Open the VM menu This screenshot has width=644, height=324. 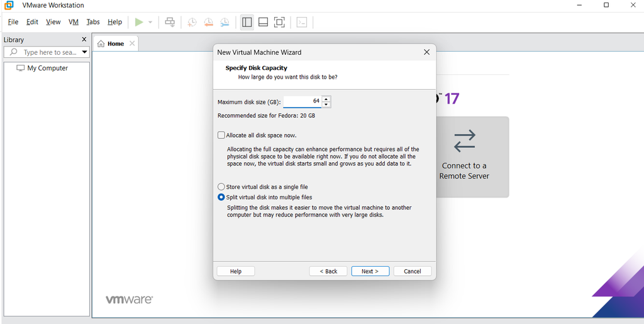pyautogui.click(x=74, y=22)
